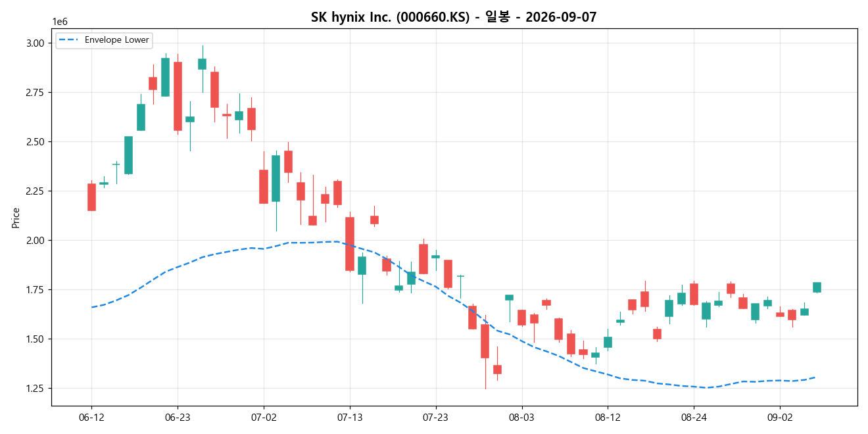
Task: Select the last green candle on the far right
Action: 817,287
